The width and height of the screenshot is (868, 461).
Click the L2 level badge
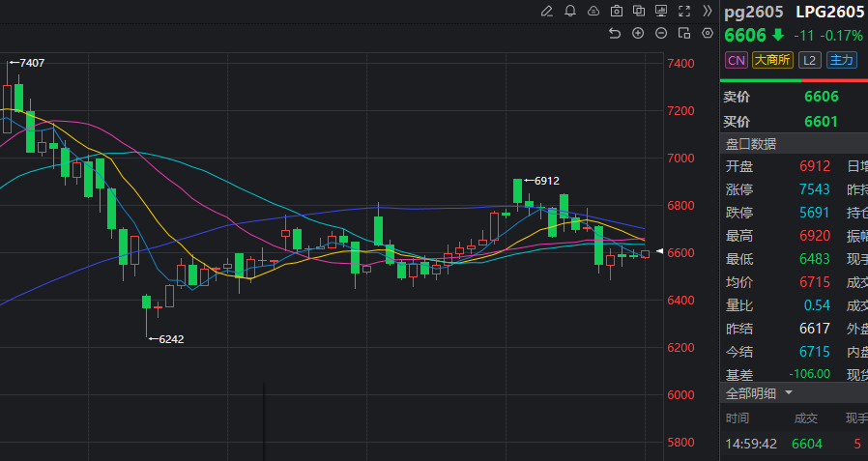pyautogui.click(x=809, y=60)
